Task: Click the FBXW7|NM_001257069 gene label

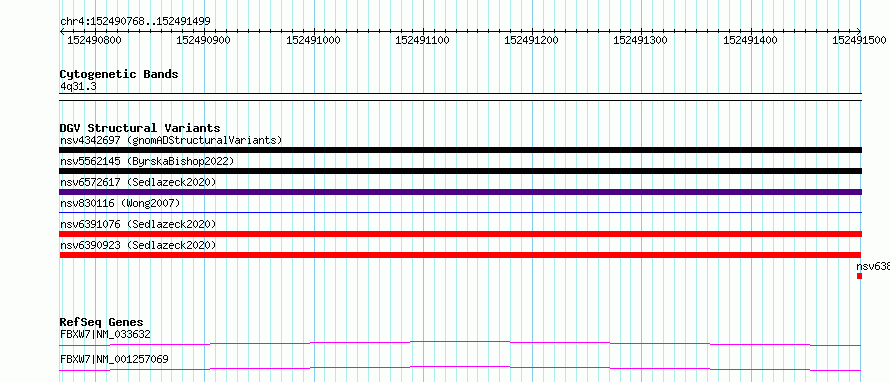Action: coord(114,359)
